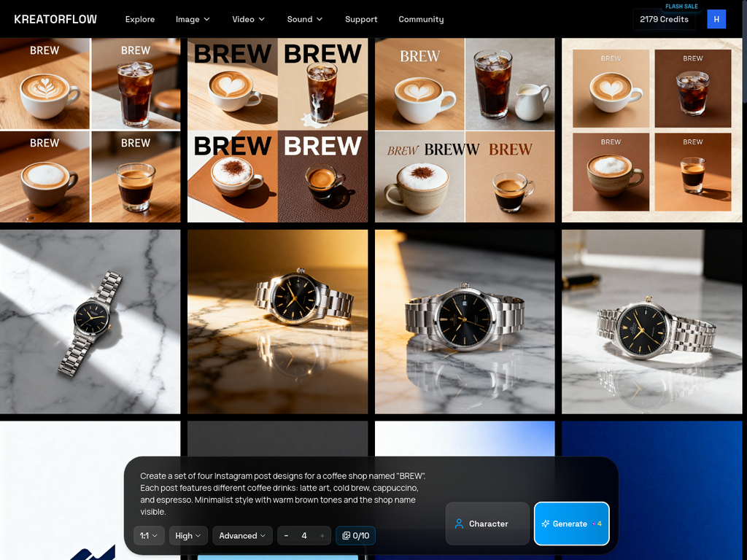Click the KREATORFLOW logo
The height and width of the screenshot is (560, 747).
(55, 19)
